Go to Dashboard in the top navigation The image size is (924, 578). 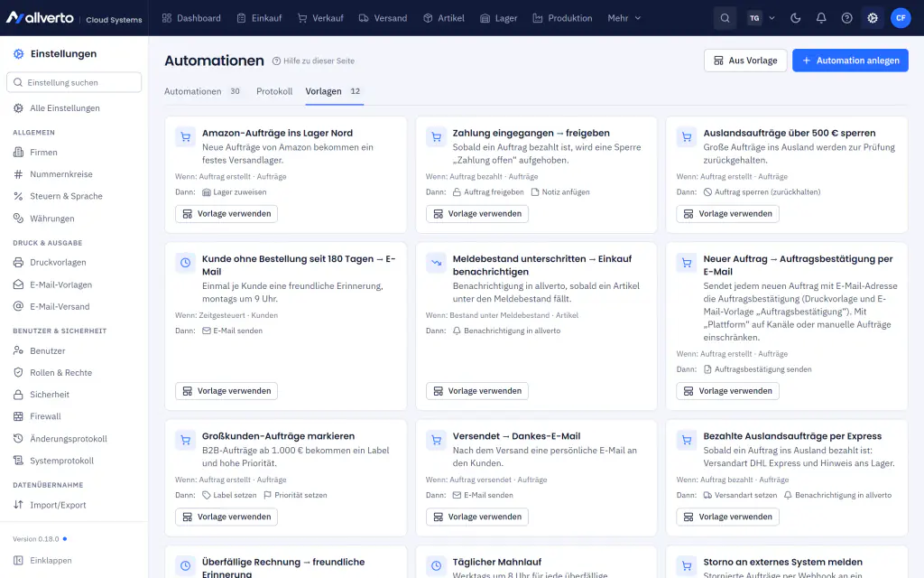pyautogui.click(x=191, y=18)
